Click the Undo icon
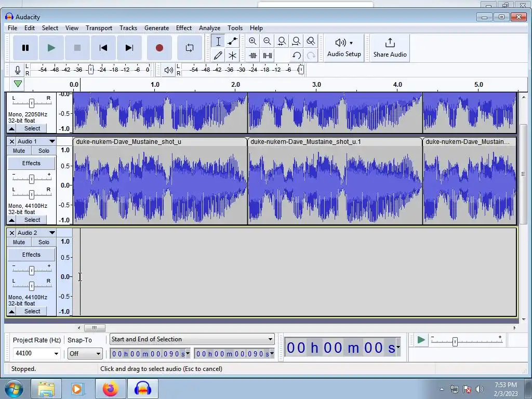The width and height of the screenshot is (532, 399). 297,55
